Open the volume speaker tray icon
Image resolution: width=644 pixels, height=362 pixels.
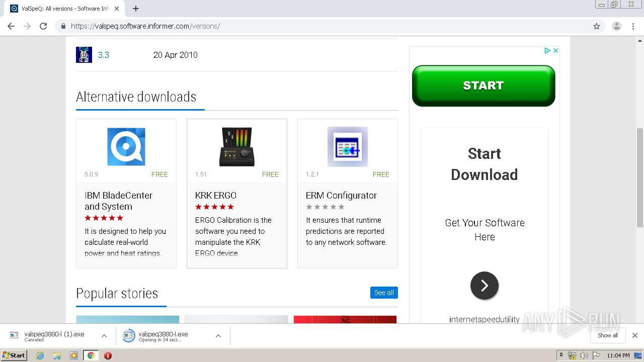(x=584, y=355)
